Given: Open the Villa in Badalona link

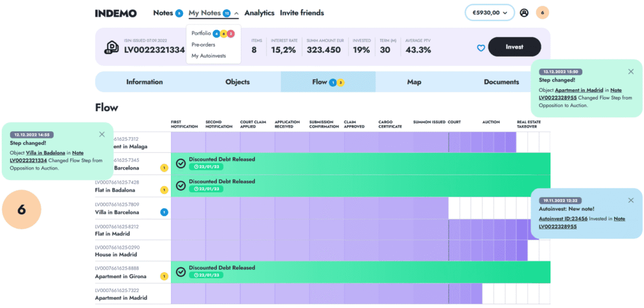Looking at the screenshot, I should (x=45, y=153).
